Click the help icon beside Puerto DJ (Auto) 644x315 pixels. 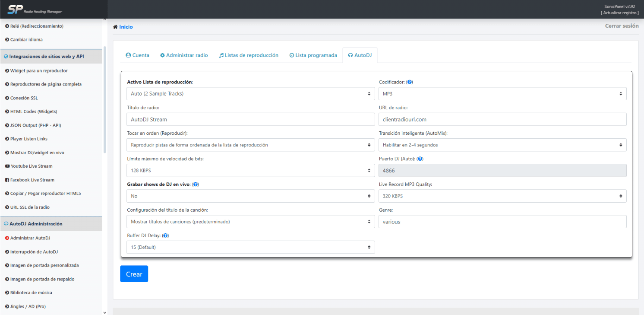pos(420,159)
